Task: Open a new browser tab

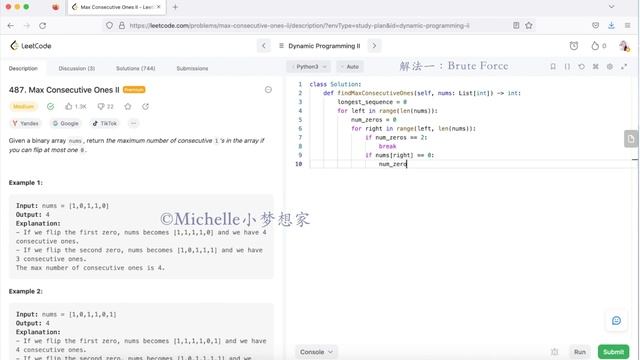Action: [175, 7]
